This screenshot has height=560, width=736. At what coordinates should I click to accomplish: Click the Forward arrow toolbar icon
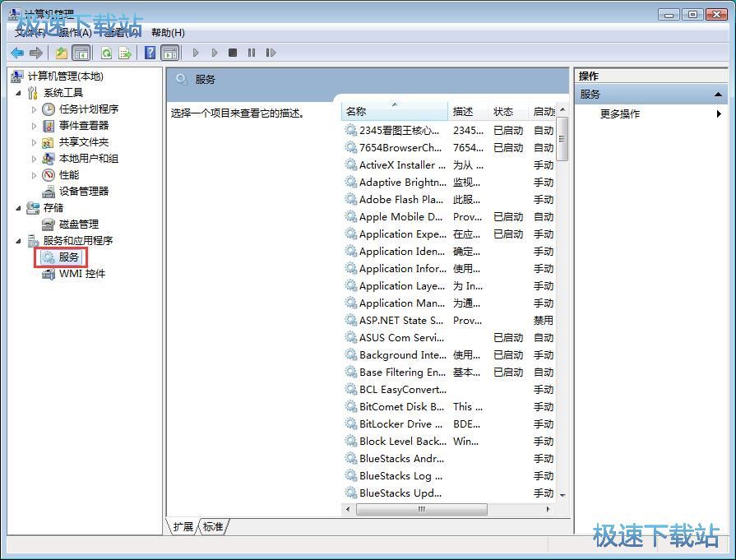coord(36,53)
